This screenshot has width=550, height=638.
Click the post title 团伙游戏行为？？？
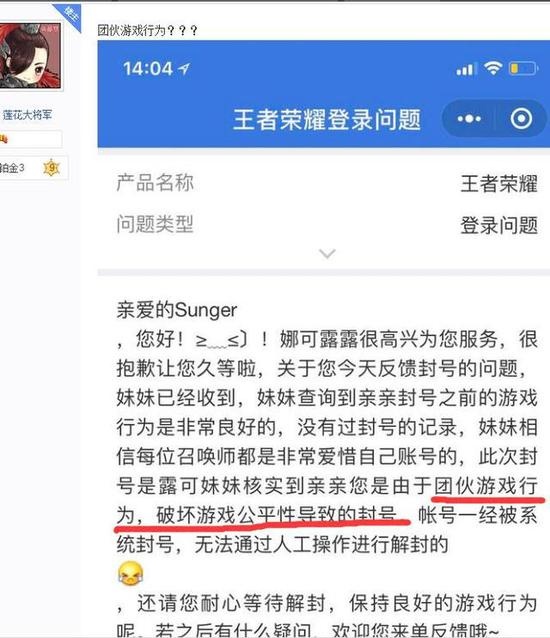click(148, 31)
